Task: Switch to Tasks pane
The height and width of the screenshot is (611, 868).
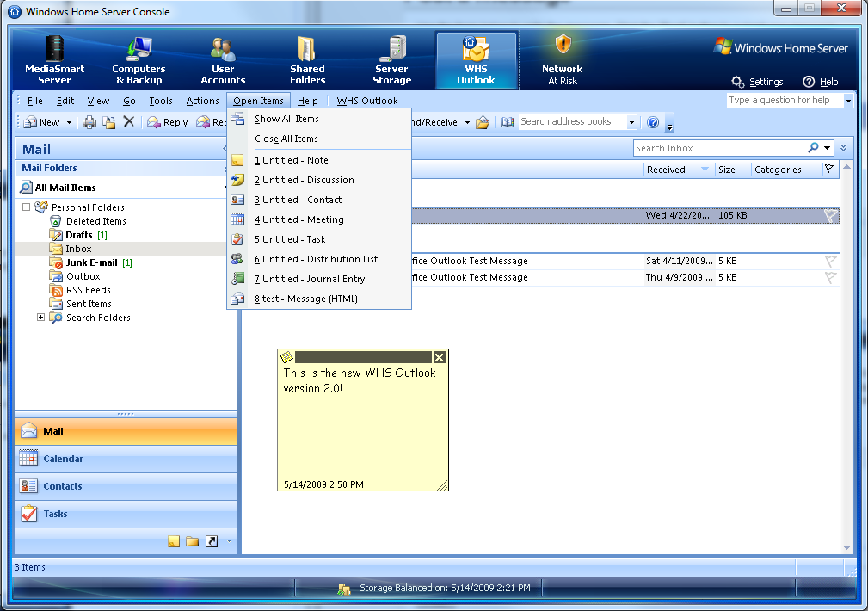Action: pyautogui.click(x=126, y=514)
